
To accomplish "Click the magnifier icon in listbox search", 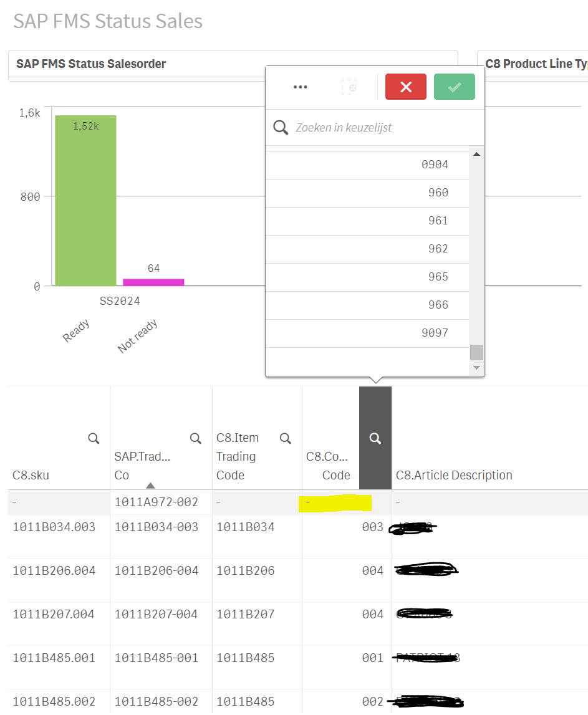I will 281,128.
